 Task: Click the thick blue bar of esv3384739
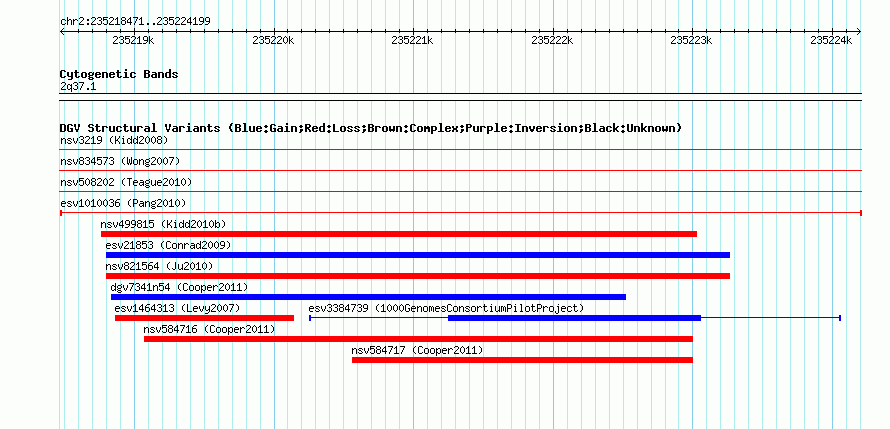point(574,318)
